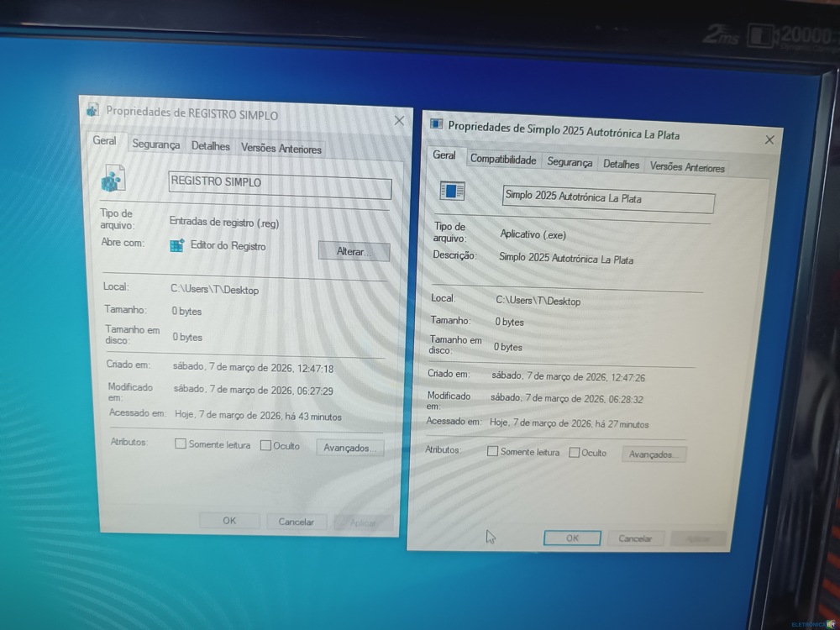Open Segurança tab in Simplo 2025 properties
The image size is (840, 630).
569,162
